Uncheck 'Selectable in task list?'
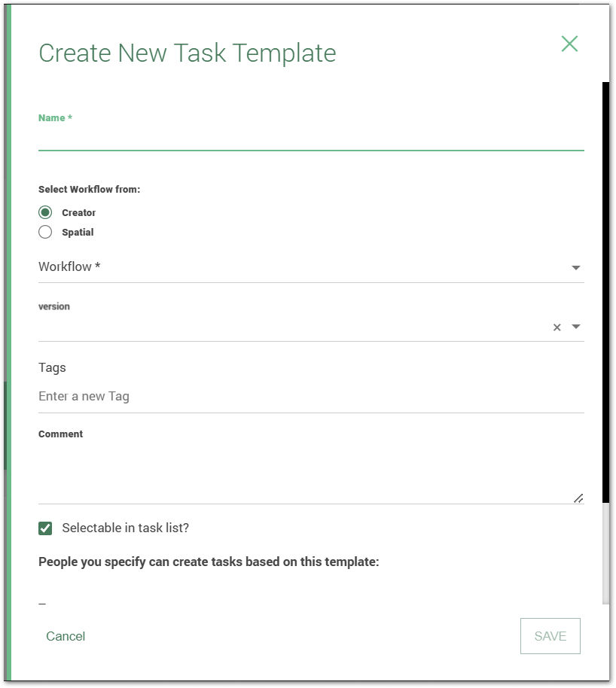The height and width of the screenshot is (688, 616). point(44,528)
